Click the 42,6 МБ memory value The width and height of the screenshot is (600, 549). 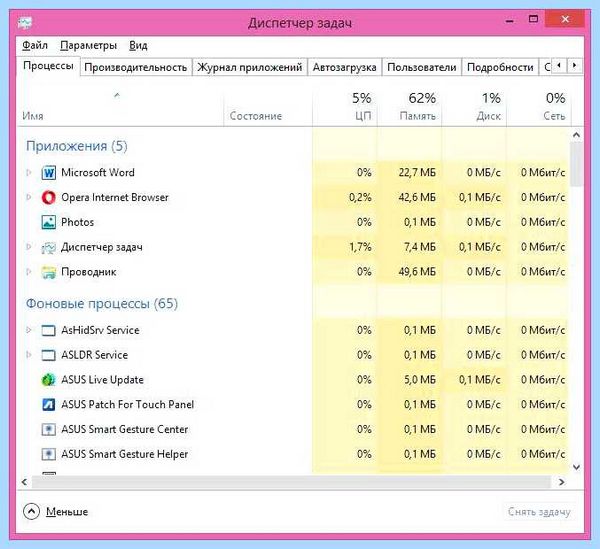(417, 197)
